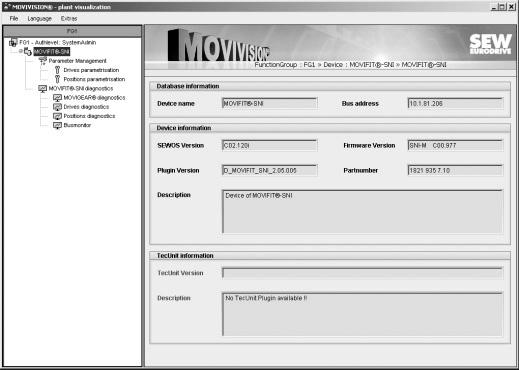Click the TecUnit Description text area

pos(362,314)
